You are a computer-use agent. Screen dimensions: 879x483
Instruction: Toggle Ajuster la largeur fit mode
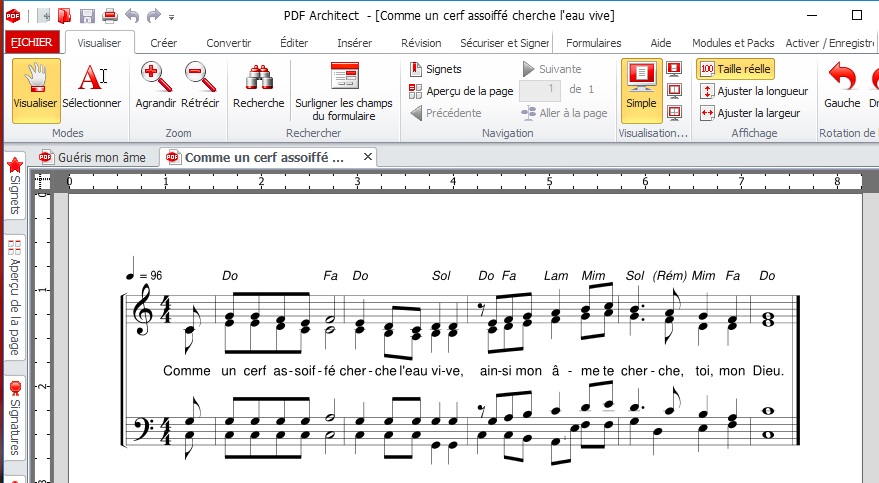[x=736, y=113]
